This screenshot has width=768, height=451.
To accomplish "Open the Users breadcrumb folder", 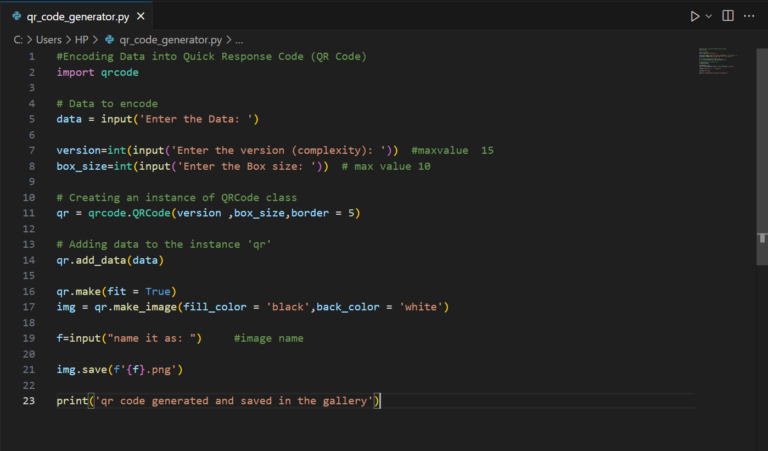I will pos(48,40).
